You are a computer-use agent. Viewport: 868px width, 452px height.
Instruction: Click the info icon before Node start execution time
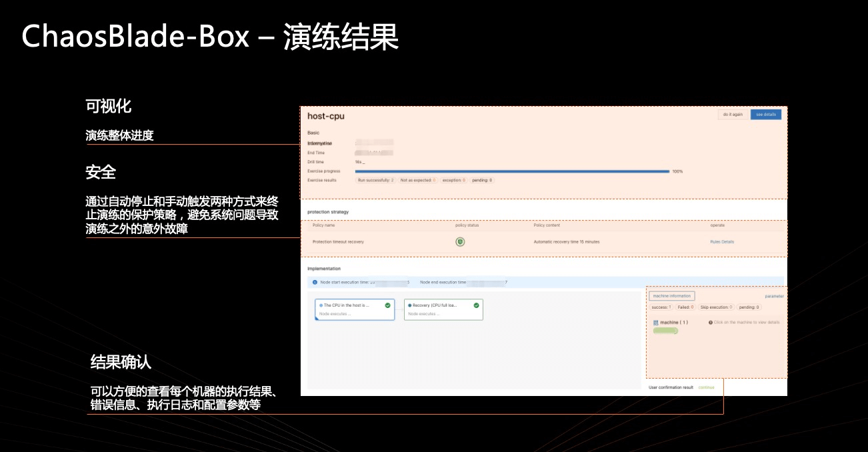point(315,282)
